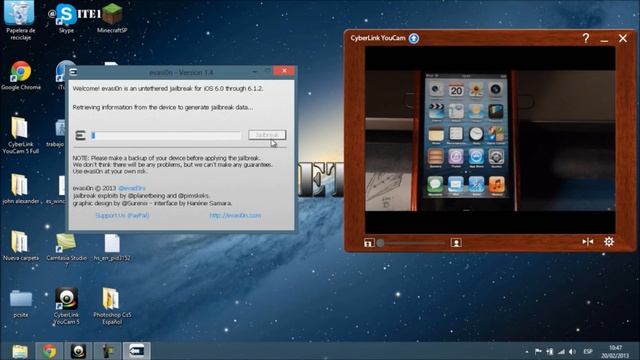Click the ESP language indicator
640x360 pixels.
[x=588, y=351]
